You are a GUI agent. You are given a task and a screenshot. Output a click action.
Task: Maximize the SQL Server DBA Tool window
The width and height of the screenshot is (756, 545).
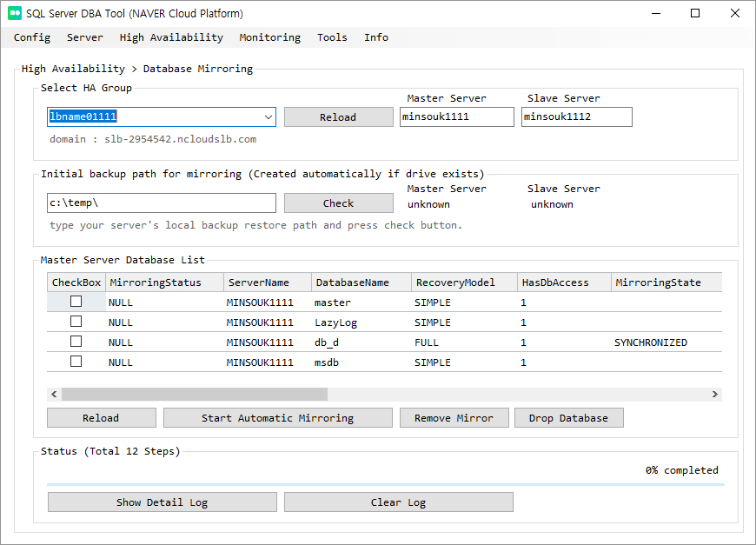[x=695, y=13]
